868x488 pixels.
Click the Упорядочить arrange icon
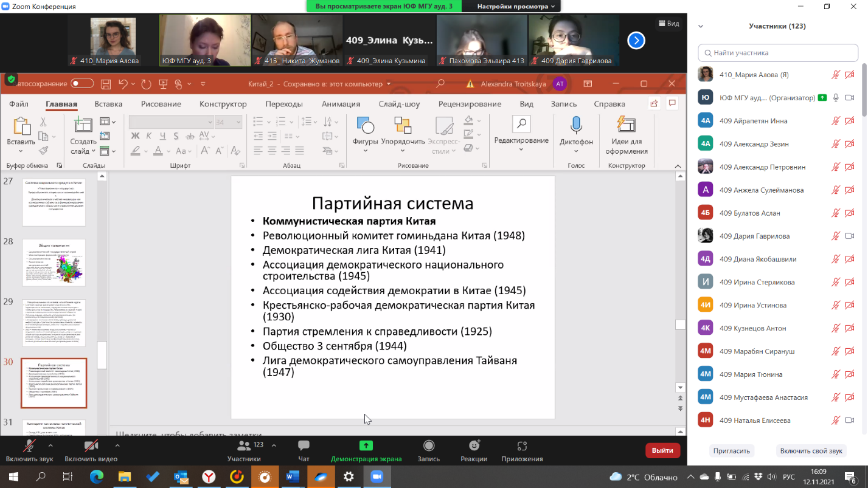pos(403,126)
